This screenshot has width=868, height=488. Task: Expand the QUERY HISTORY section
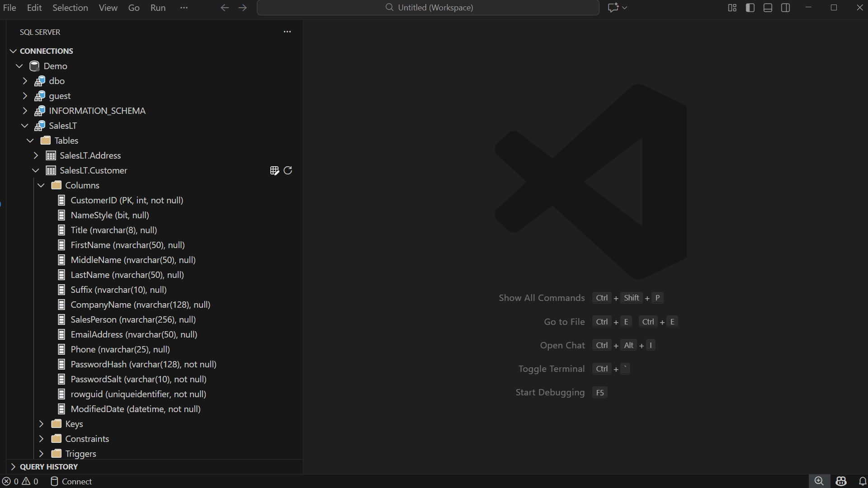(49, 467)
